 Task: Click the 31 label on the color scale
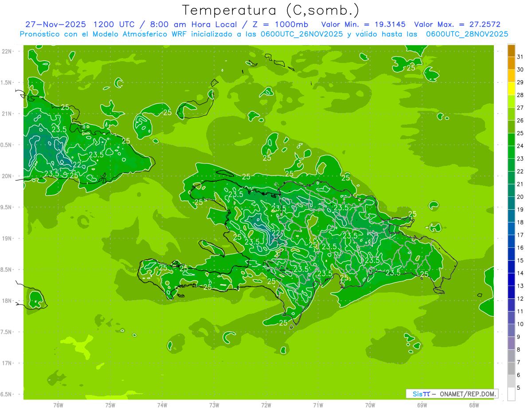point(520,57)
